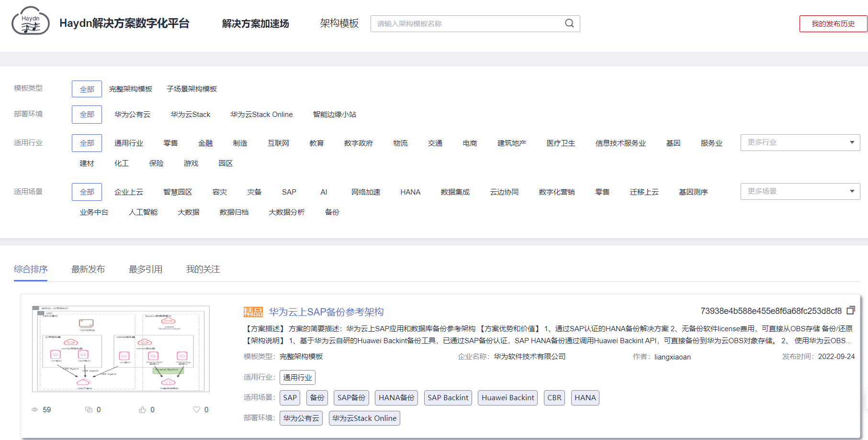Click the HANA备份 tag on the card
Screen dimensions: 868x440
[x=396, y=398]
